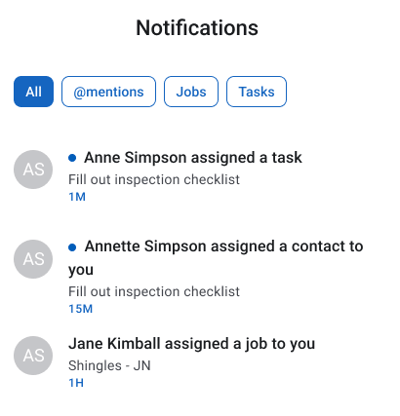The image size is (400, 416).
Task: Click the word 'you' on wrapped line
Action: point(81,270)
